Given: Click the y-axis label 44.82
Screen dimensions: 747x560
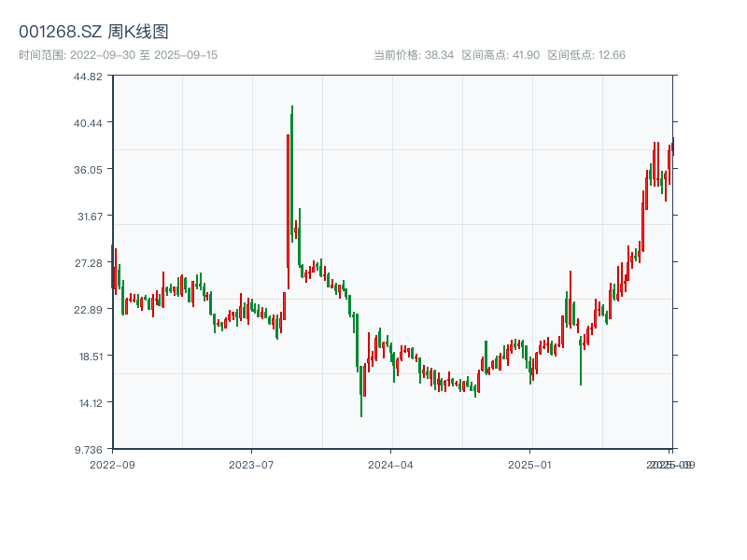Looking at the screenshot, I should coord(88,77).
